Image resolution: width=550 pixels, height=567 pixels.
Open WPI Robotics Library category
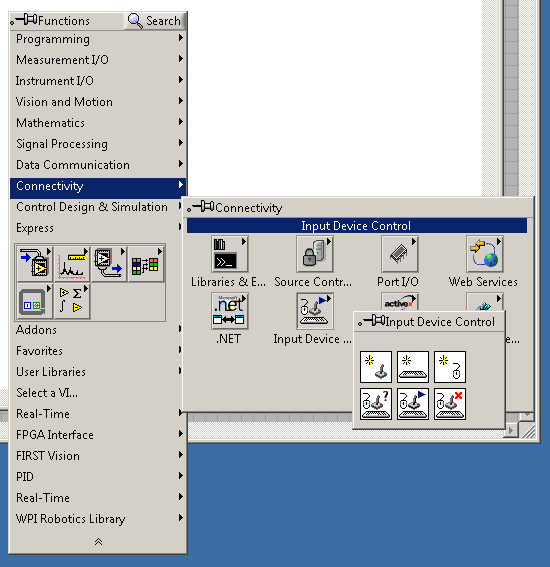98,519
